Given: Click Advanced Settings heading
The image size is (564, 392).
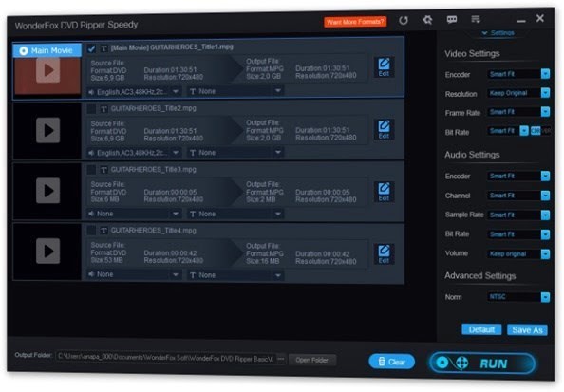Looking at the screenshot, I should pos(480,276).
